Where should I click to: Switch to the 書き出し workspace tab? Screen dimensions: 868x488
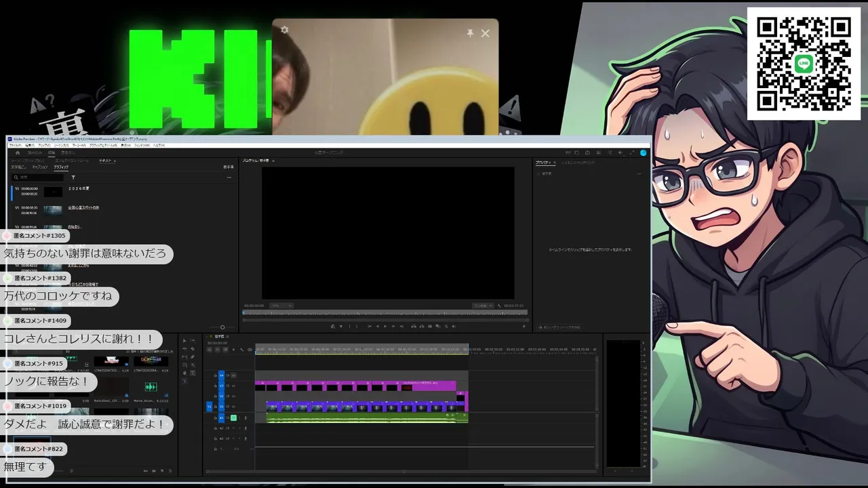(x=68, y=152)
